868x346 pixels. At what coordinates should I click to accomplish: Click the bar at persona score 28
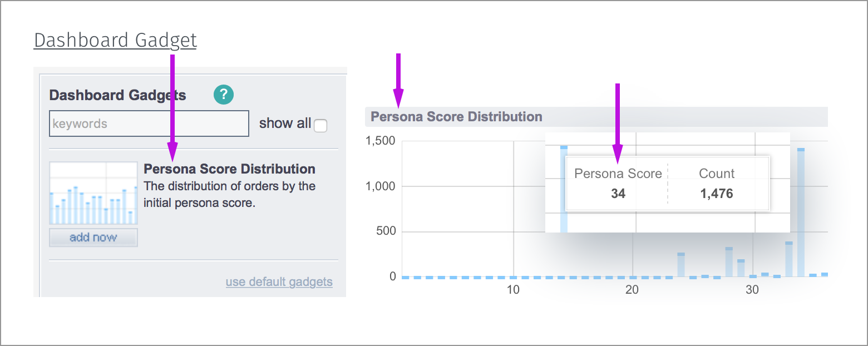[729, 261]
